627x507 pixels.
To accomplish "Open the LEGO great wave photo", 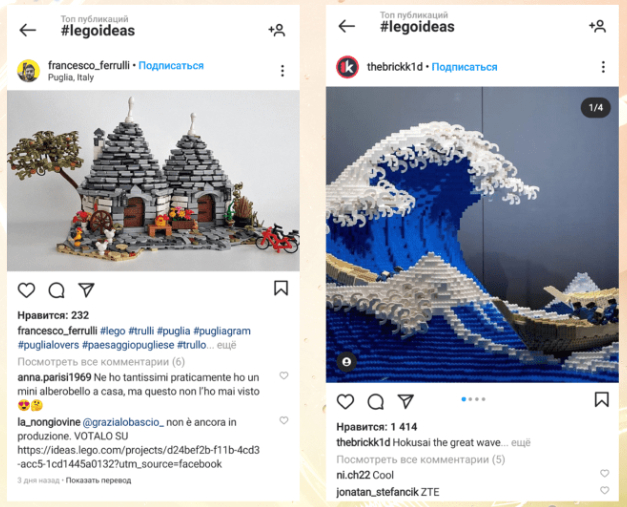I will (x=472, y=235).
